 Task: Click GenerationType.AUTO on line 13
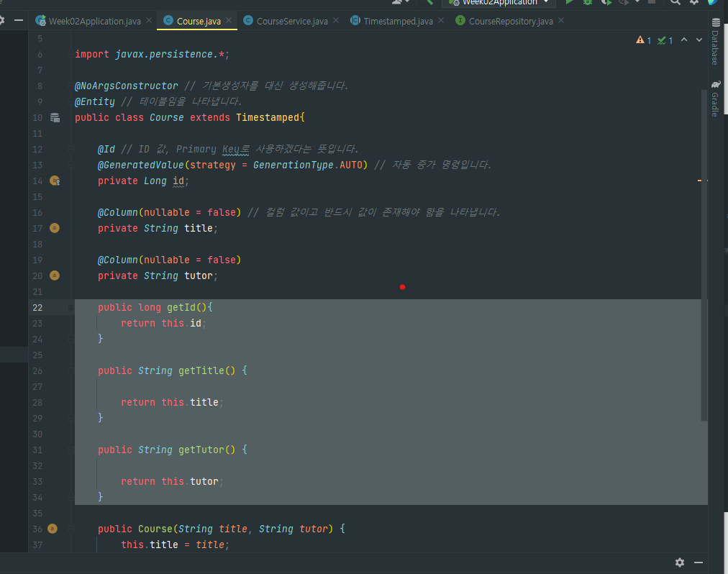click(x=307, y=165)
